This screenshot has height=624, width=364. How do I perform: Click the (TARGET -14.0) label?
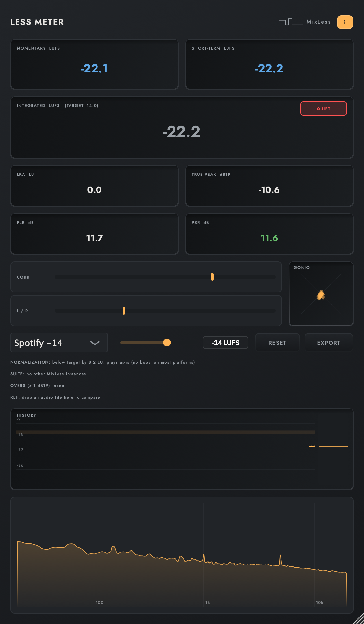(x=82, y=105)
